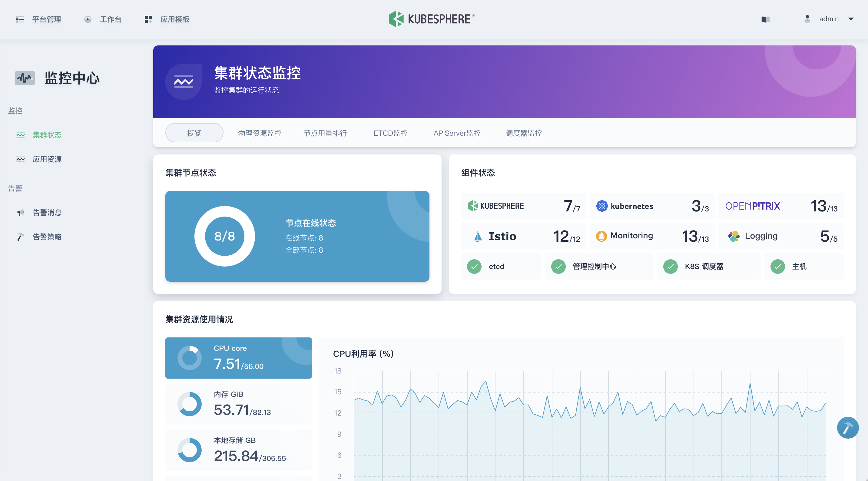Click the 监控中心 heartbeat icon
The height and width of the screenshot is (481, 868).
tap(25, 78)
